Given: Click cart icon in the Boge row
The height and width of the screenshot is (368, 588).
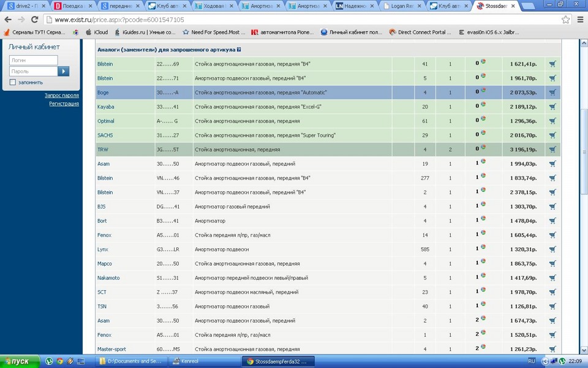Looking at the screenshot, I should (552, 93).
